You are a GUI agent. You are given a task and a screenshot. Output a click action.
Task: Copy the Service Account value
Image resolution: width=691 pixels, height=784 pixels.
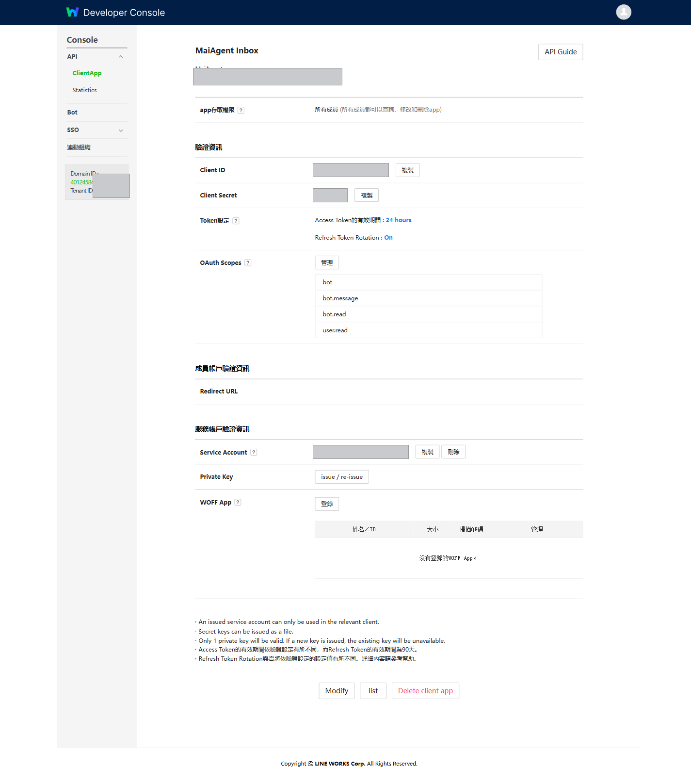point(427,452)
